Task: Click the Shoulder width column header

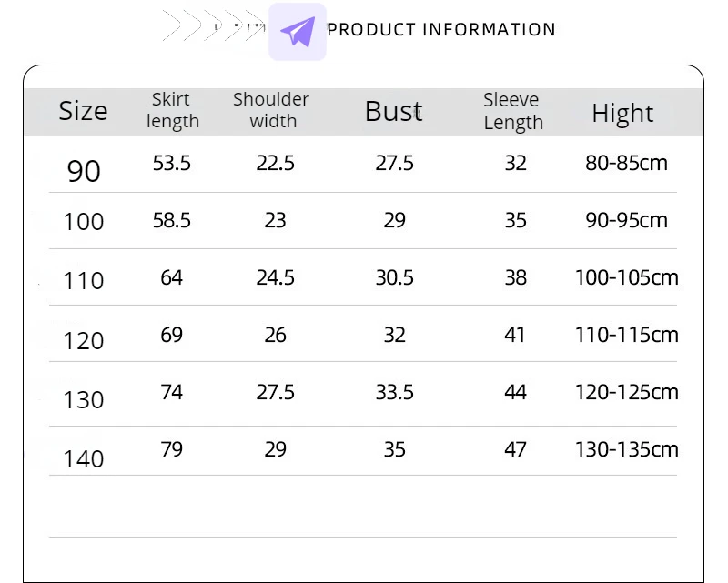Action: (271, 110)
